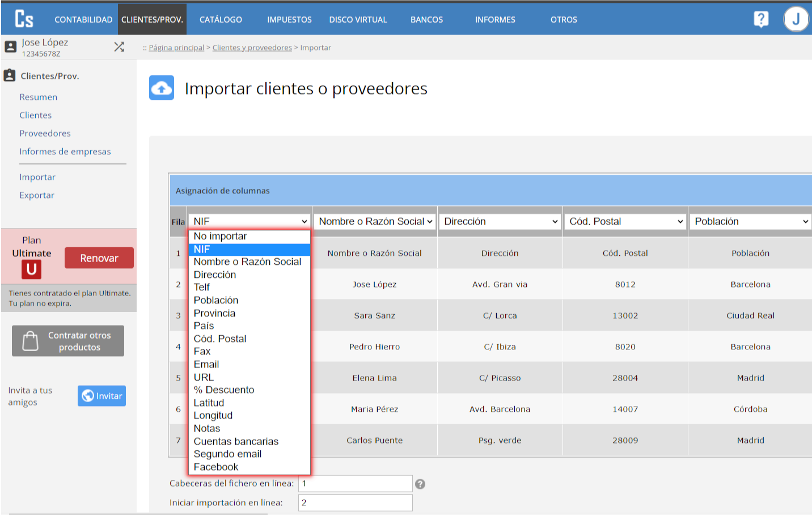The width and height of the screenshot is (812, 515).
Task: Click the 'Avd. Gran via' cell
Action: (500, 284)
